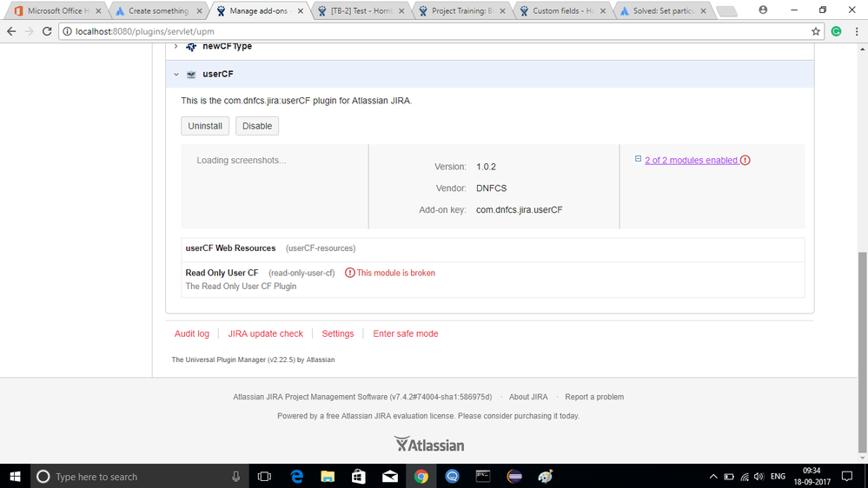Screen dimensions: 868x488
Task: Switch to TB-2 Test tab
Action: click(x=361, y=10)
